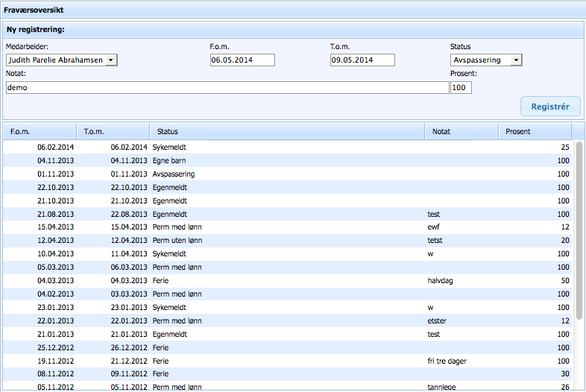Image resolution: width=586 pixels, height=392 pixels.
Task: Sort by Status column header
Action: tap(287, 131)
